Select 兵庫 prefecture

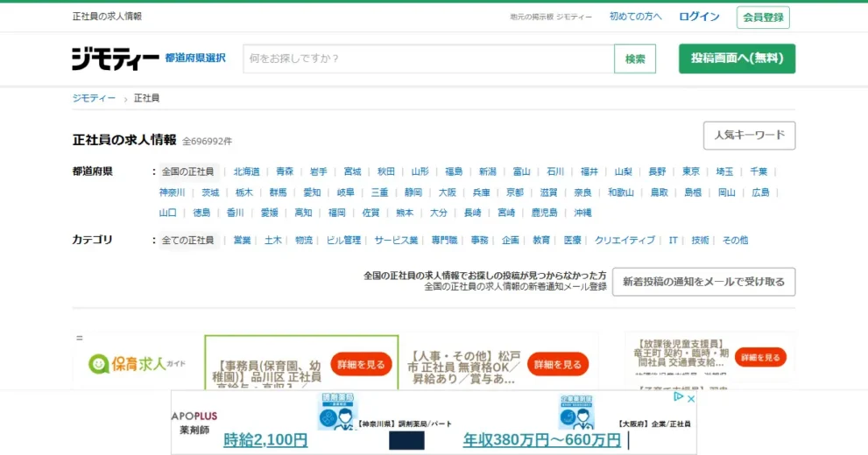[481, 192]
